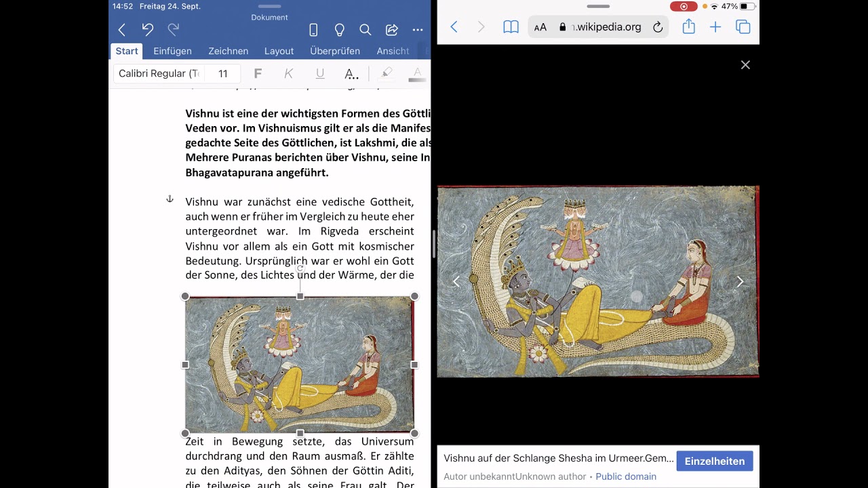Tap the status bar time 14:52
The height and width of the screenshot is (488, 868).
pos(123,6)
